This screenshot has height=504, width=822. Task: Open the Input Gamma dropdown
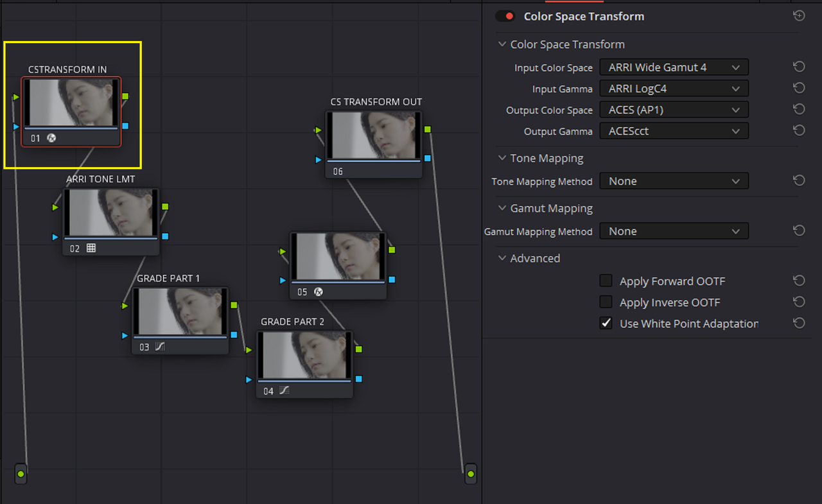tap(674, 88)
